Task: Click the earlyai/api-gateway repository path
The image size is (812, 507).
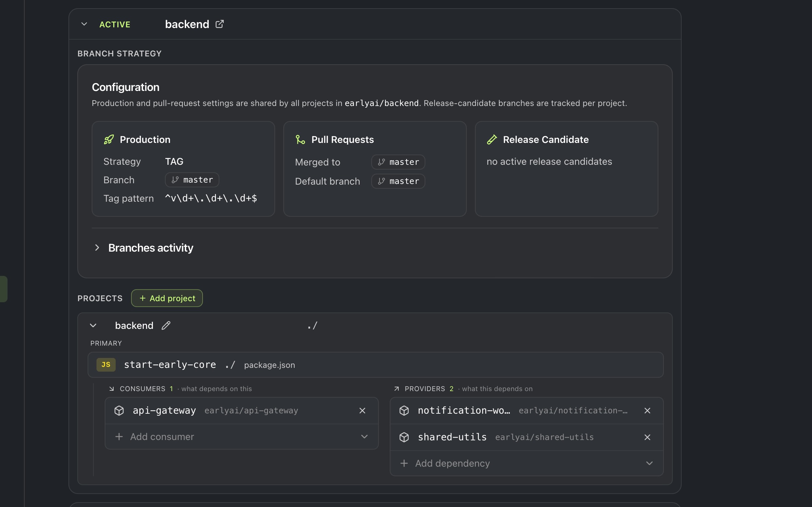Action: [x=252, y=411]
